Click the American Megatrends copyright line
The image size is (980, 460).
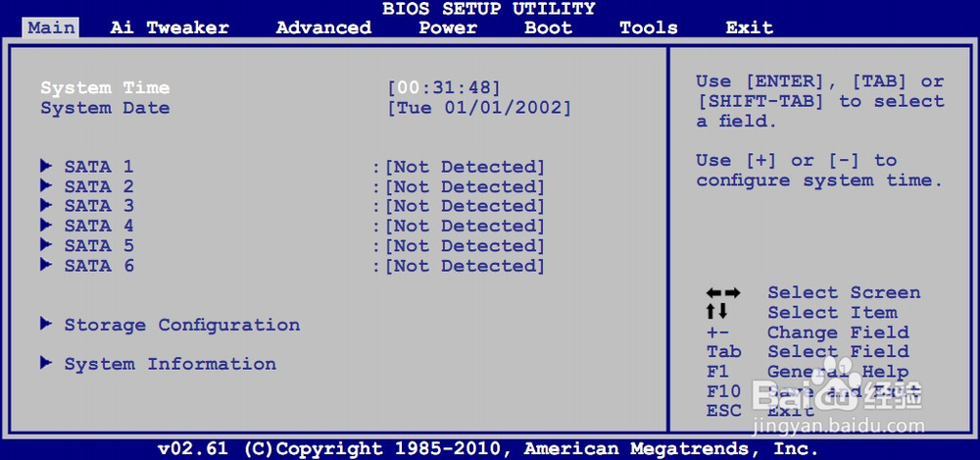487,449
